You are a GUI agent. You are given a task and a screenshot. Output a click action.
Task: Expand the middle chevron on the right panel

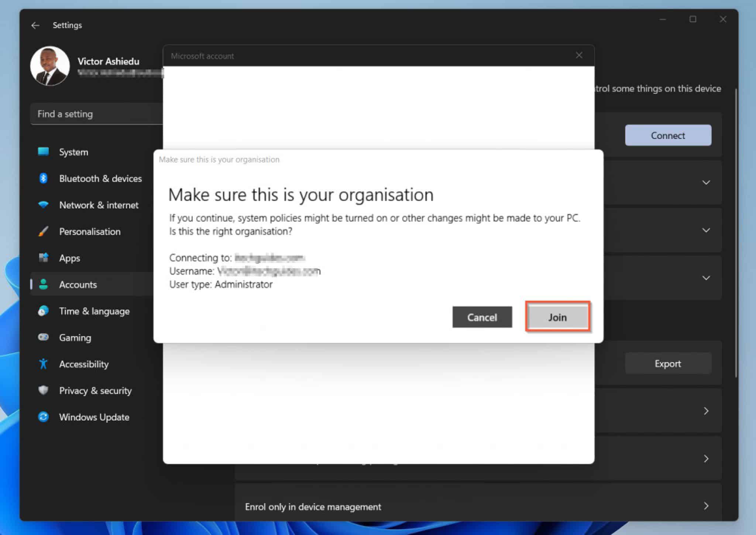pyautogui.click(x=706, y=230)
